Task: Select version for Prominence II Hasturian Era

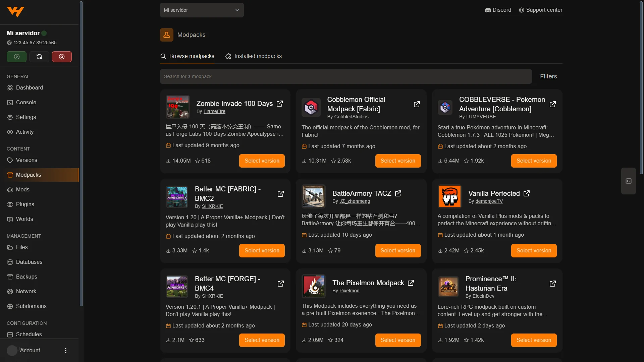Action: [x=534, y=340]
